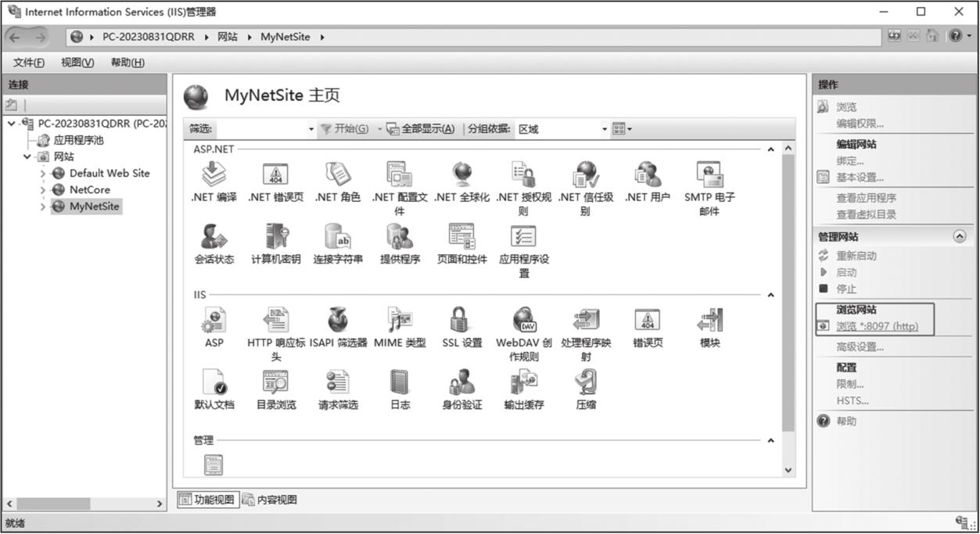980x534 pixels.
Task: Open the 压缩 icon
Action: pyautogui.click(x=585, y=382)
